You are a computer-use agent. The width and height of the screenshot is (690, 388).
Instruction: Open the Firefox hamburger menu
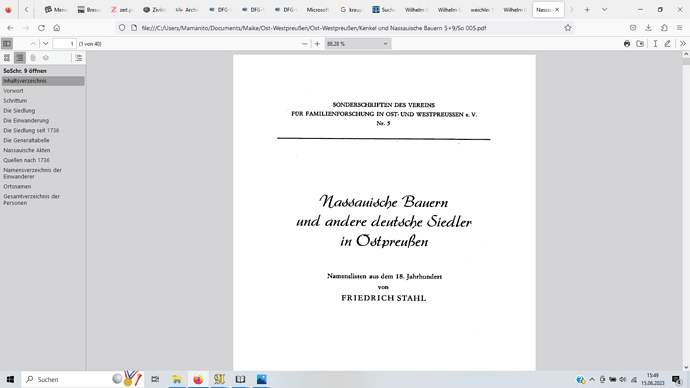point(679,28)
